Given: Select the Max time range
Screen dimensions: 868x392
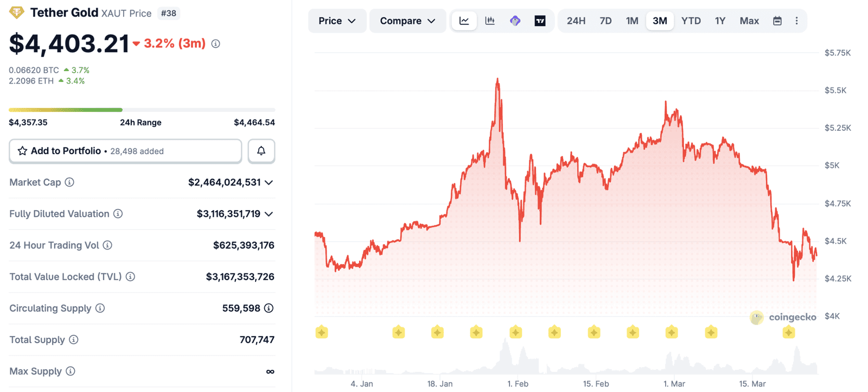Looking at the screenshot, I should [749, 21].
